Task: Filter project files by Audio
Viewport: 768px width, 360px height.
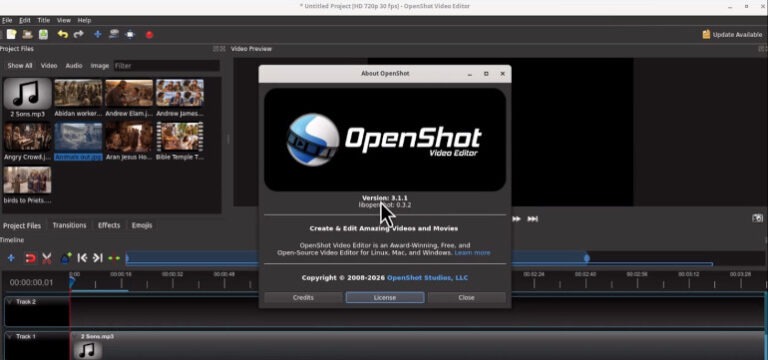Action: 74,66
